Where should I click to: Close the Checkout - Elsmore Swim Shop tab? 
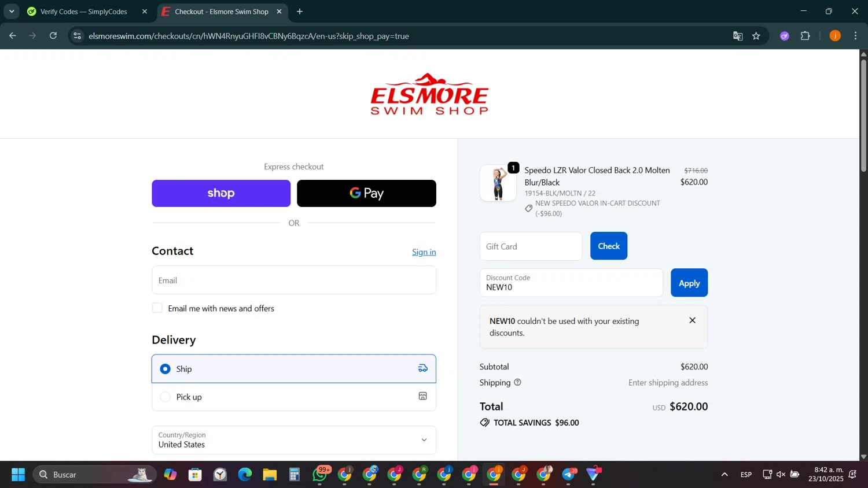279,12
